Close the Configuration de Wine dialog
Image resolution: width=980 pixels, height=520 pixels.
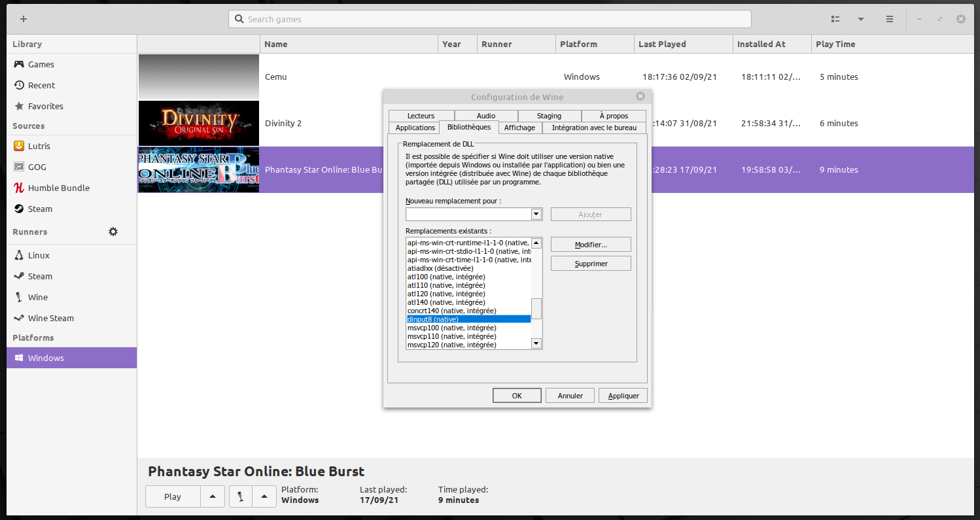point(640,97)
